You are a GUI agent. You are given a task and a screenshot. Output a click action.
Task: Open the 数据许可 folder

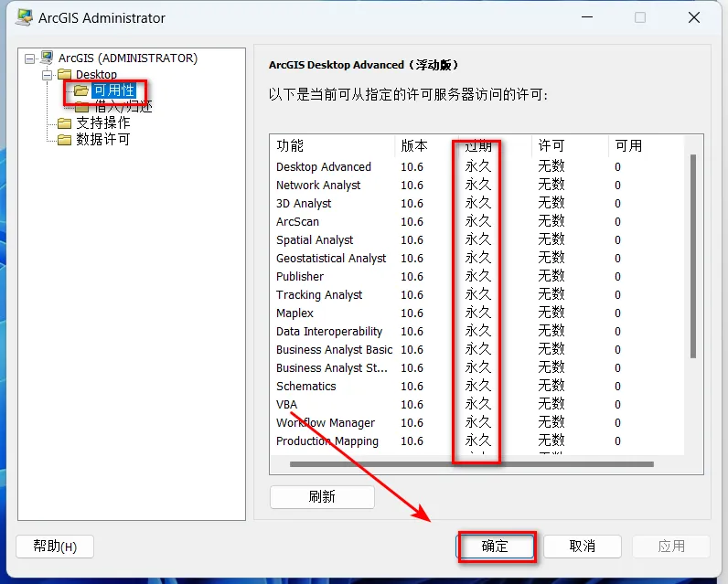(103, 139)
